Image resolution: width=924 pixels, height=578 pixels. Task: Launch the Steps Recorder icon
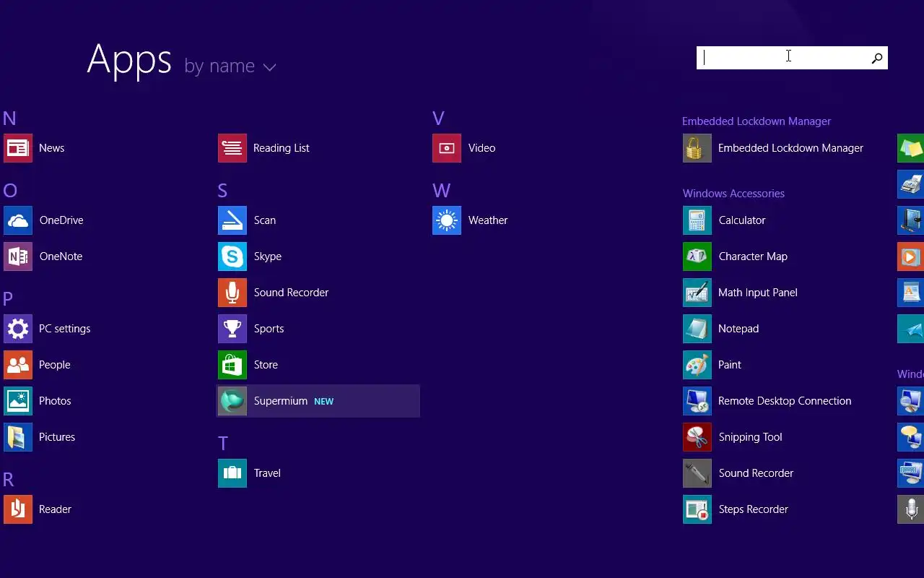[697, 509]
